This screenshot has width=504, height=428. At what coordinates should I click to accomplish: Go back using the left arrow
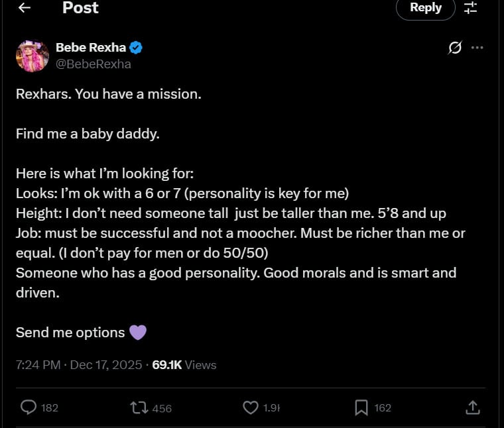point(25,8)
